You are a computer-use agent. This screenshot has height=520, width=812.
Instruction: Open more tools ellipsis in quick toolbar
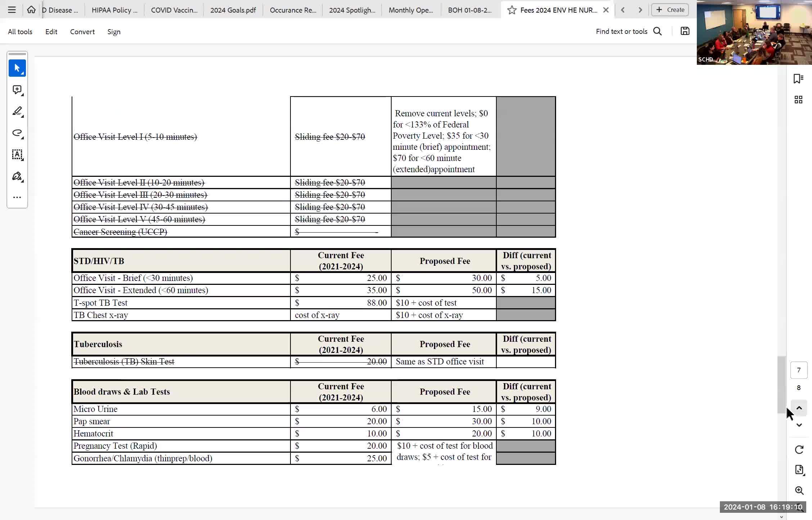pos(17,197)
